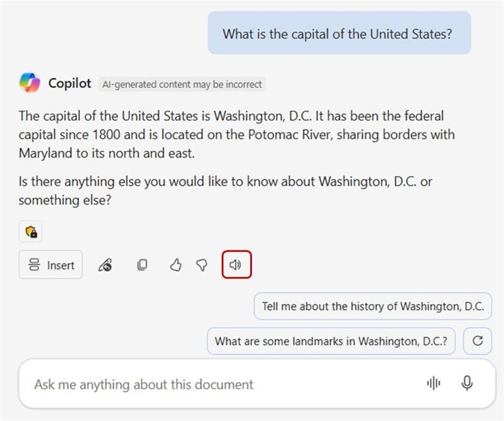This screenshot has height=421, width=504.
Task: Click the Copilot logo icon
Action: [30, 83]
